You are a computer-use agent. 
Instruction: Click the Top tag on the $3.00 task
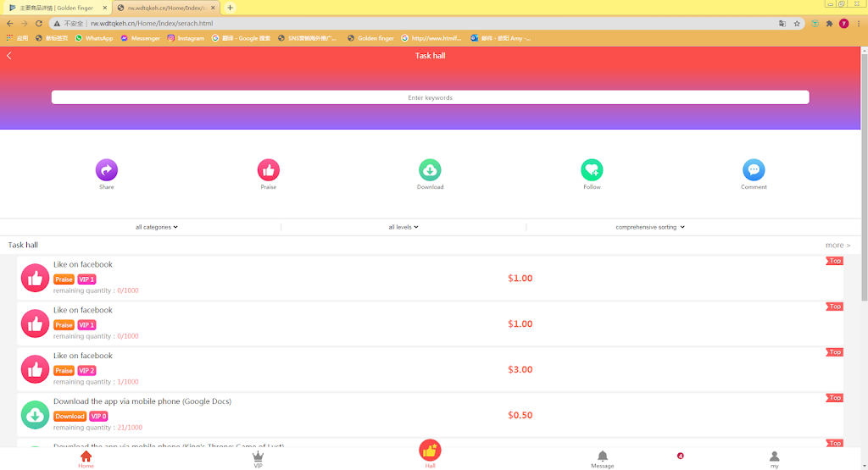point(834,352)
